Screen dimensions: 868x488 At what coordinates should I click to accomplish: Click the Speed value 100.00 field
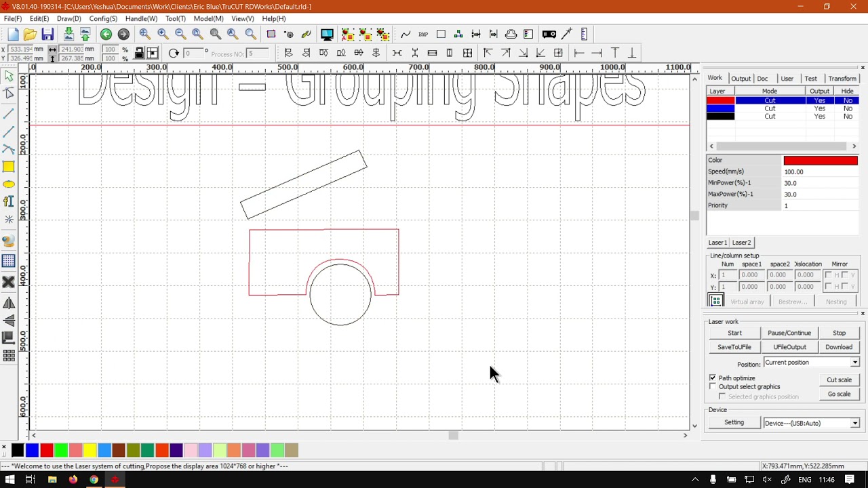coord(821,172)
